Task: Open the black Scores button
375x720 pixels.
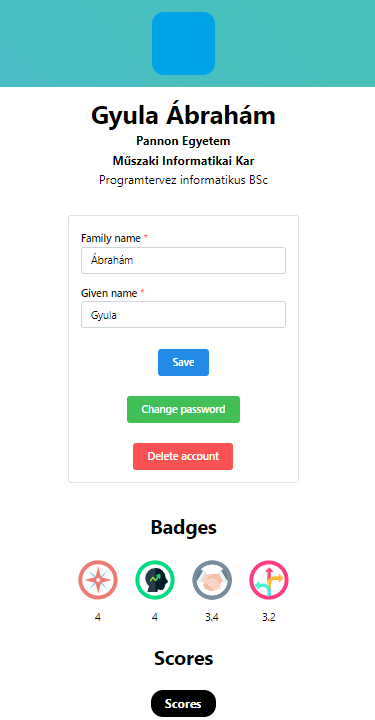Action: (x=183, y=703)
